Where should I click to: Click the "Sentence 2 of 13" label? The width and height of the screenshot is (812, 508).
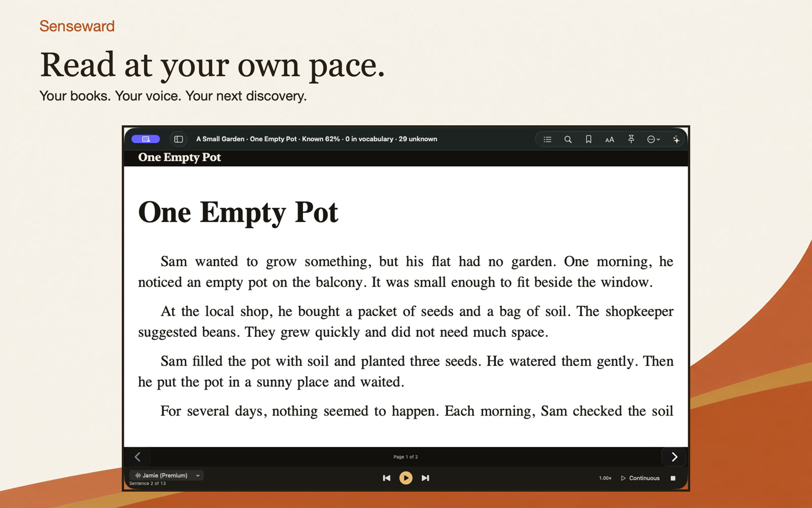[x=148, y=484]
